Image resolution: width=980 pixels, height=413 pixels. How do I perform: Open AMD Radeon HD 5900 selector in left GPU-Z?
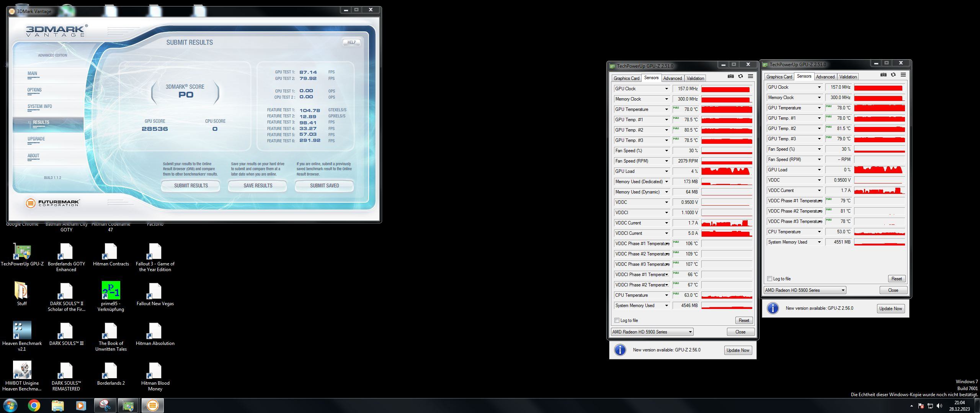[x=652, y=332]
